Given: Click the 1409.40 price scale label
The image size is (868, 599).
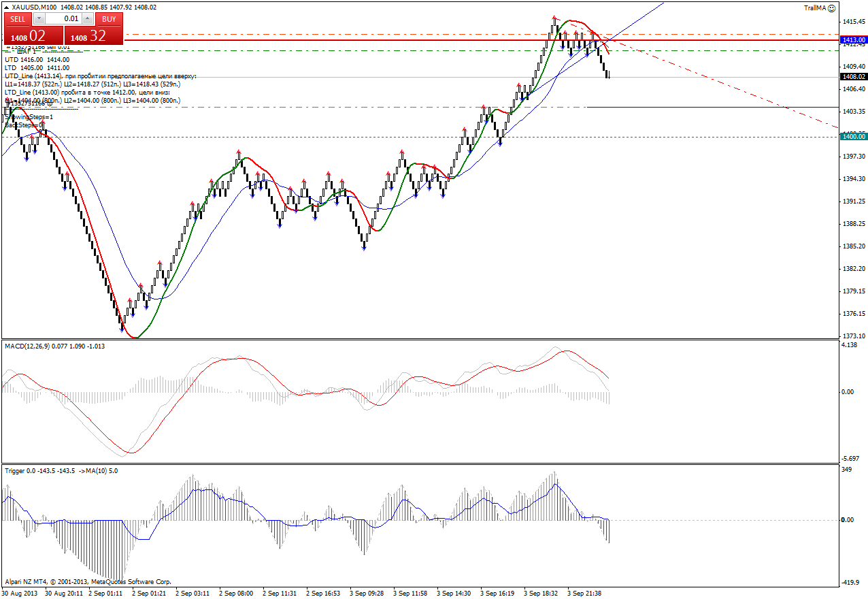Looking at the screenshot, I should tap(853, 67).
